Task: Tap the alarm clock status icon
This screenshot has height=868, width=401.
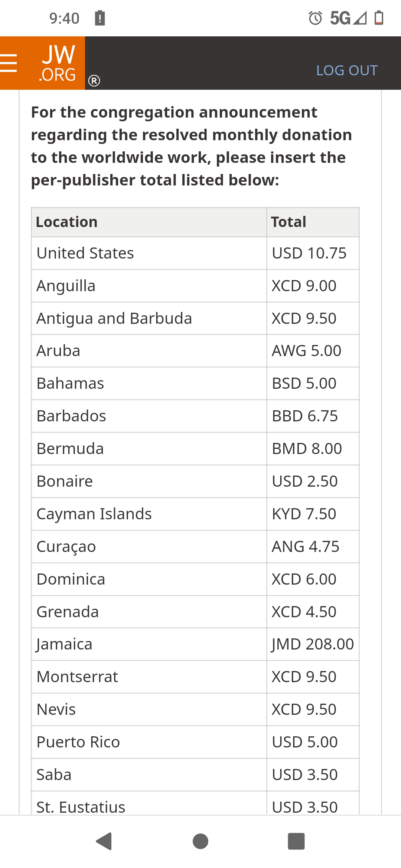Action: click(x=315, y=18)
